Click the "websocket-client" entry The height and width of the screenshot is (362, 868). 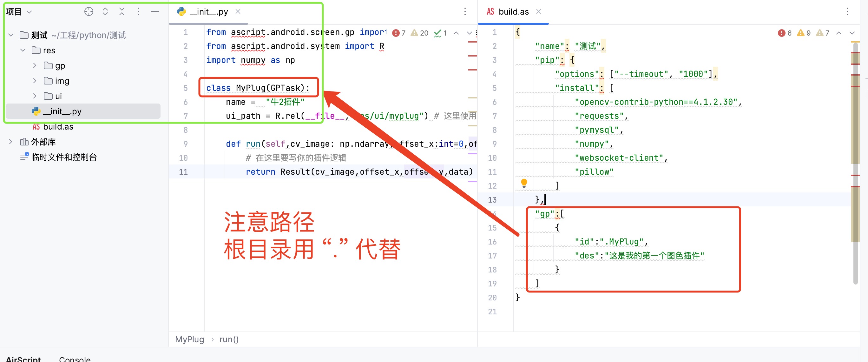coord(619,158)
